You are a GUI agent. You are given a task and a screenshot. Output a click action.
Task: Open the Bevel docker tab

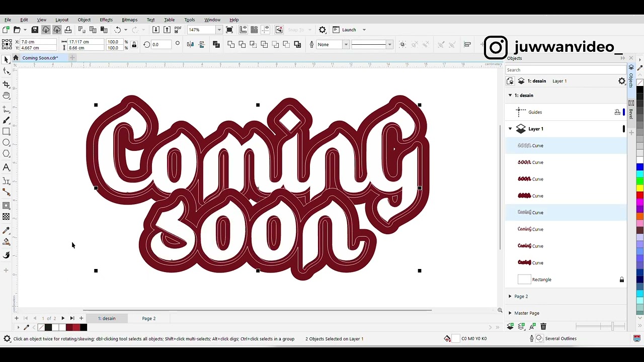point(631,110)
